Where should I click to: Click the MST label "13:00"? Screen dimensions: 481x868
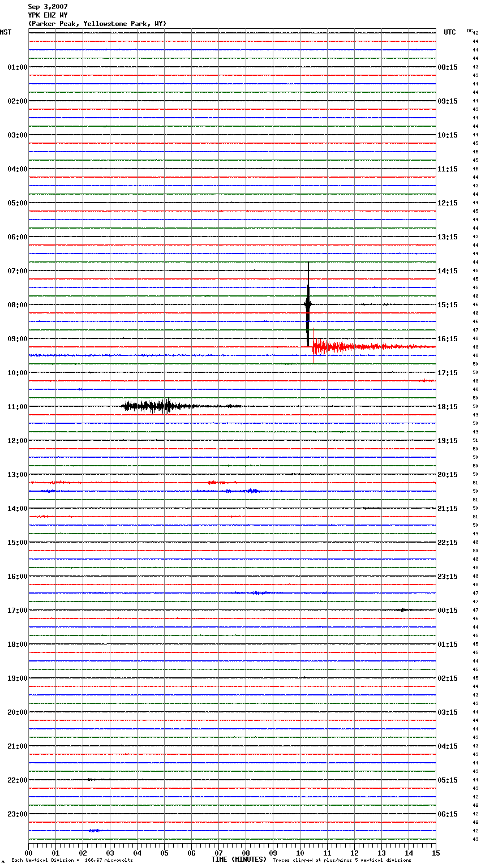[18, 475]
